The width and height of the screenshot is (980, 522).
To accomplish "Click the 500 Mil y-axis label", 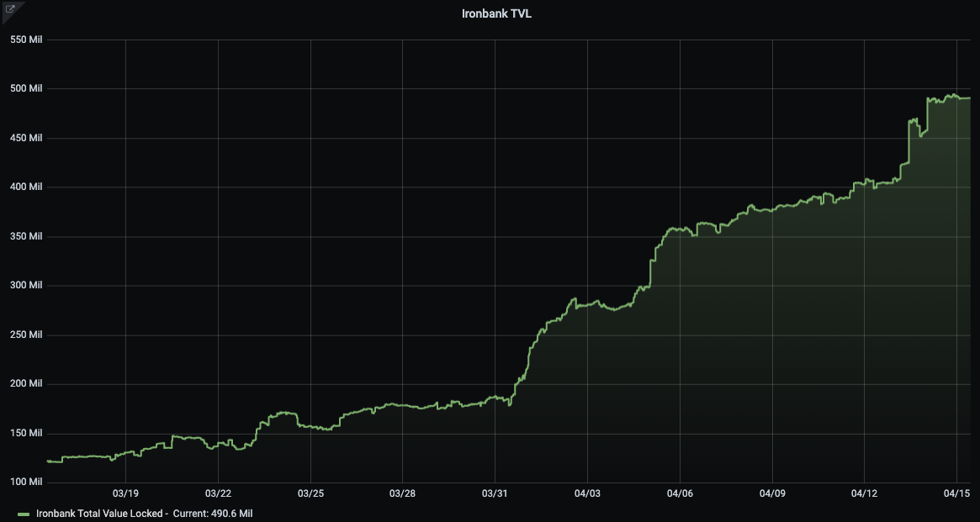I will point(26,88).
